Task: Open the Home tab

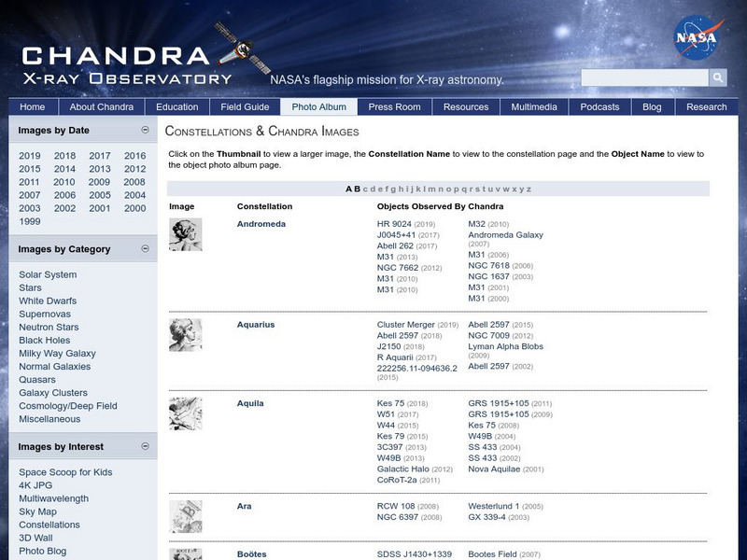Action: point(33,106)
